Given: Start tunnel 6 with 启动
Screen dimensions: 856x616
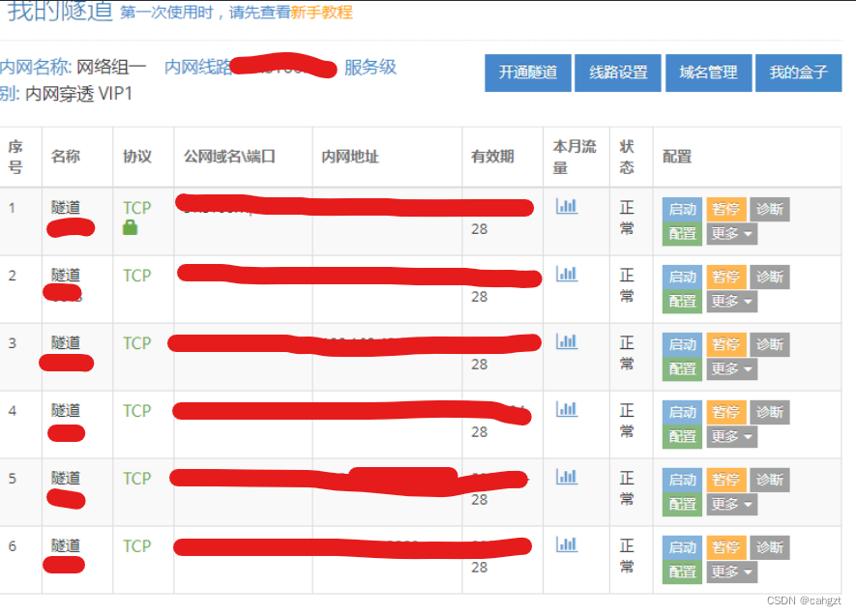Looking at the screenshot, I should pyautogui.click(x=683, y=547).
